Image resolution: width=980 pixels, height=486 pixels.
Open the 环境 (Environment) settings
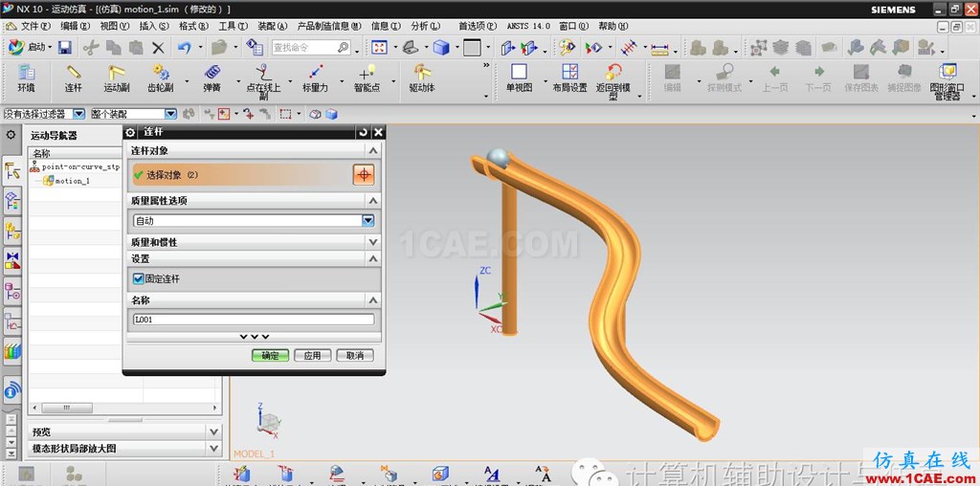(x=26, y=78)
